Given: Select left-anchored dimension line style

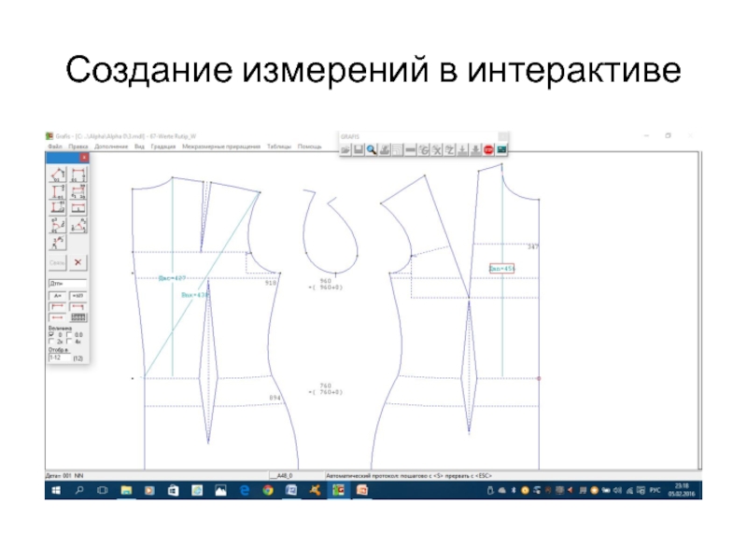Looking at the screenshot, I should pyautogui.click(x=58, y=306).
